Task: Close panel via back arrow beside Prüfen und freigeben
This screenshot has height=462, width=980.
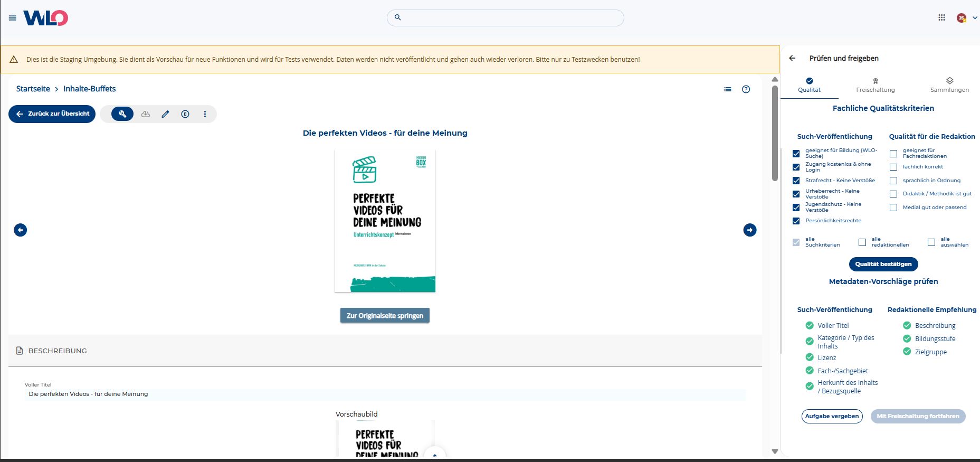Action: point(792,58)
